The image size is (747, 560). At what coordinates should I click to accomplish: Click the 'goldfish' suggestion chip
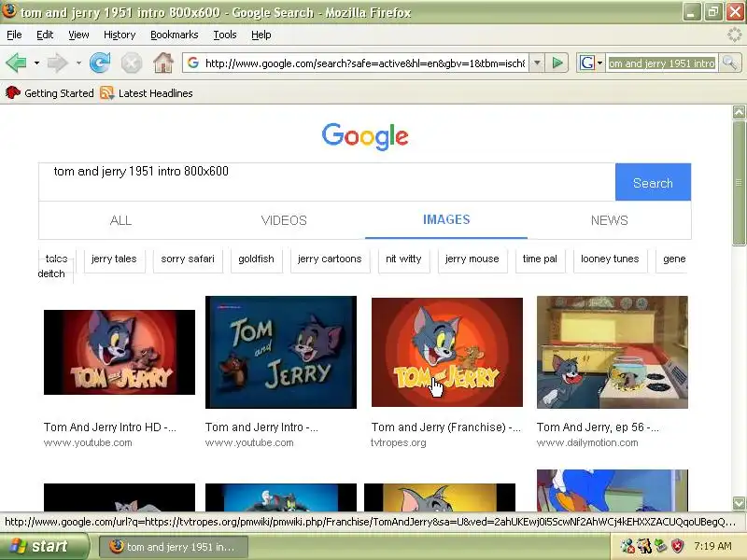pos(256,259)
